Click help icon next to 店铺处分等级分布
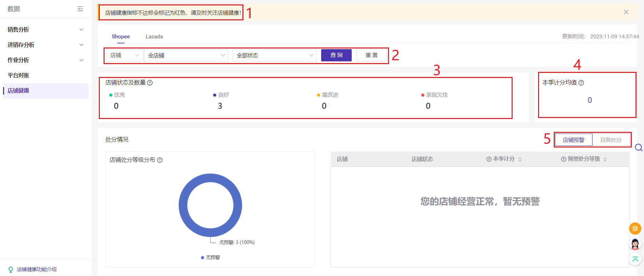Image resolution: width=644 pixels, height=276 pixels. [x=160, y=160]
